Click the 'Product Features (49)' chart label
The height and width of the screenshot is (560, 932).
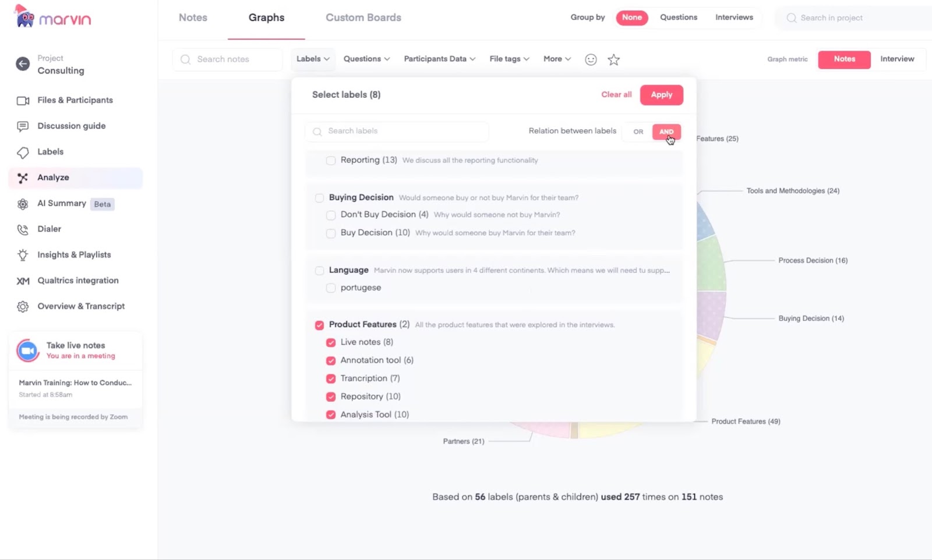(x=746, y=421)
